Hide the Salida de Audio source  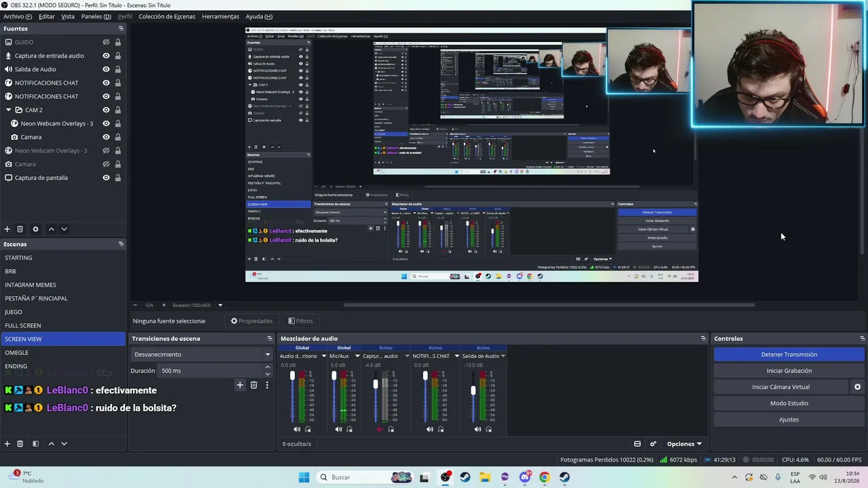click(106, 69)
